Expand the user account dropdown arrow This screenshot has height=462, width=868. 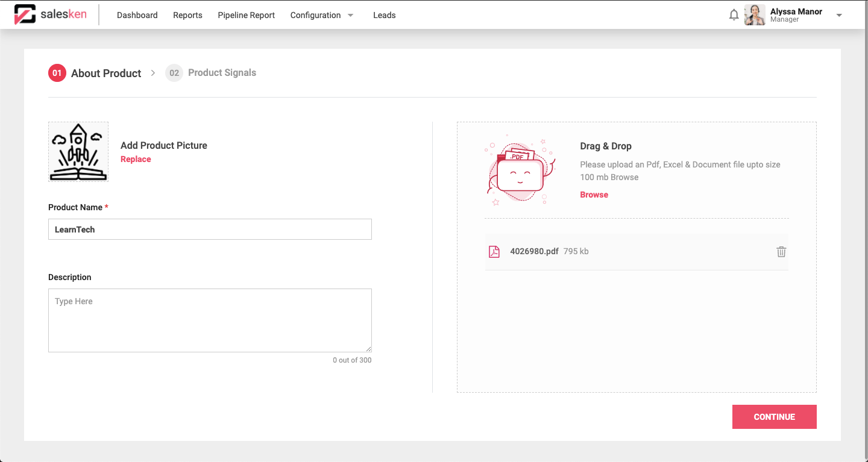[839, 16]
